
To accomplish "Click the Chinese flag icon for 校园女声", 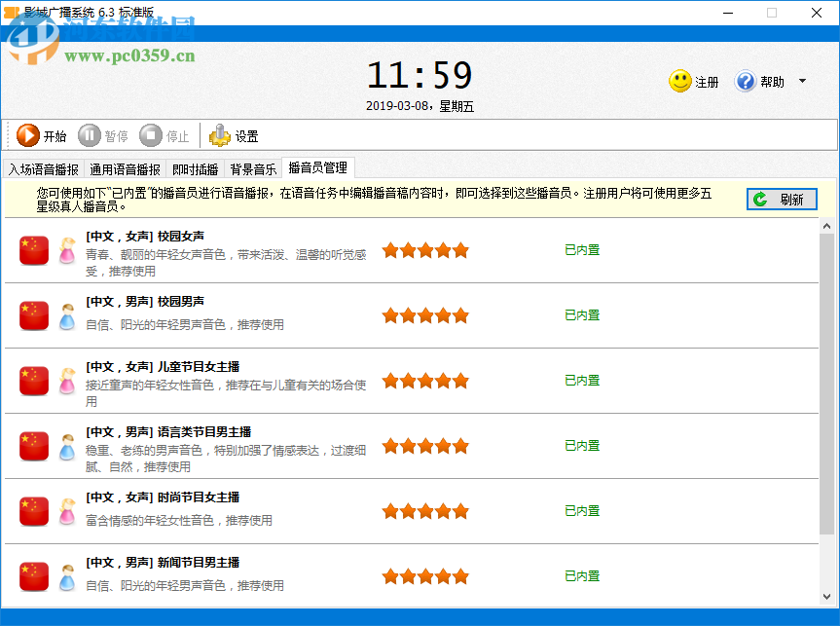I will 33,250.
